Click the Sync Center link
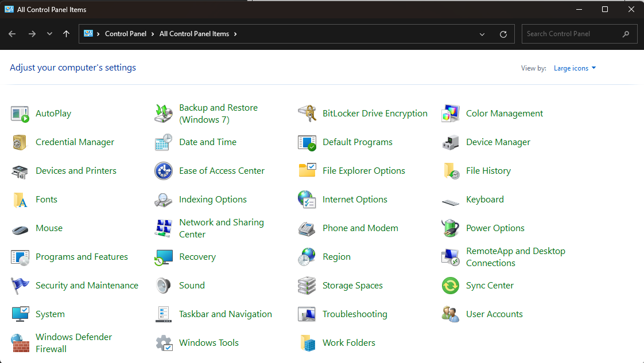Viewport: 644px width, 363px height. click(x=490, y=286)
